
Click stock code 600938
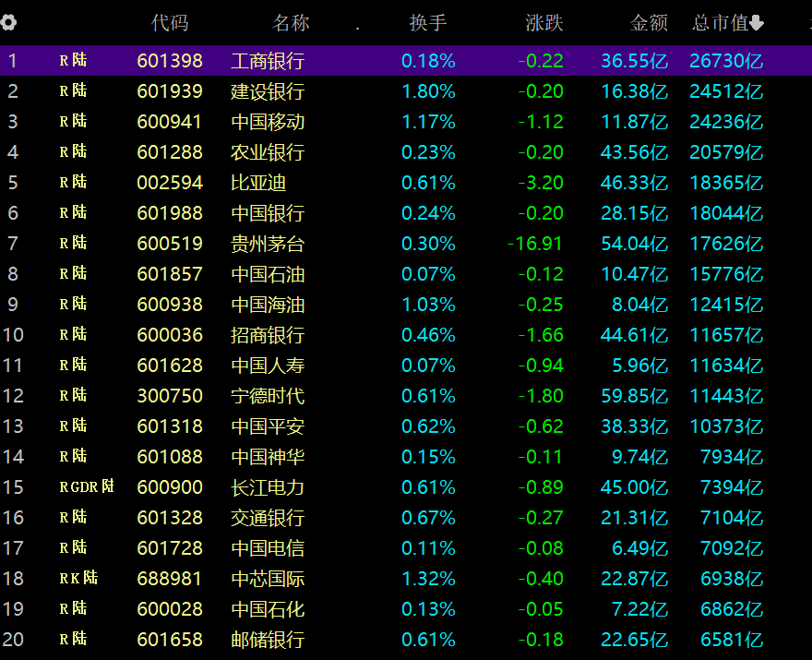tap(170, 305)
